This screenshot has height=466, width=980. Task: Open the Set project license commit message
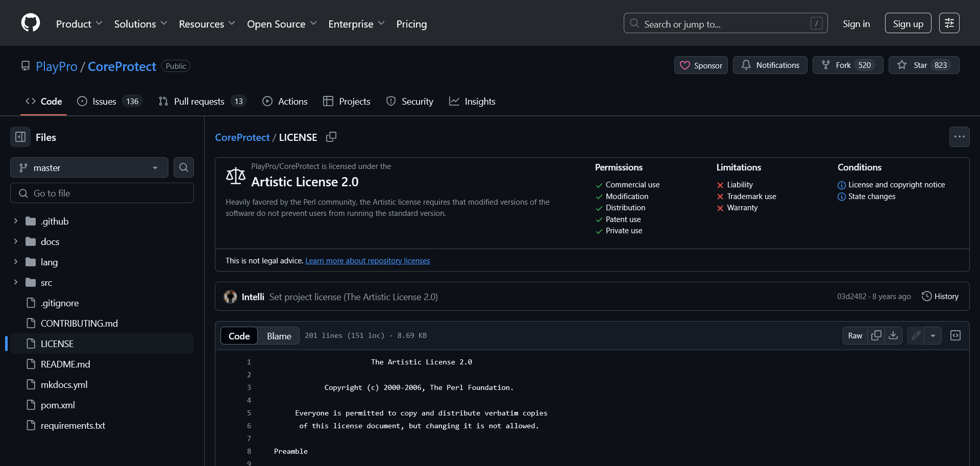(354, 297)
